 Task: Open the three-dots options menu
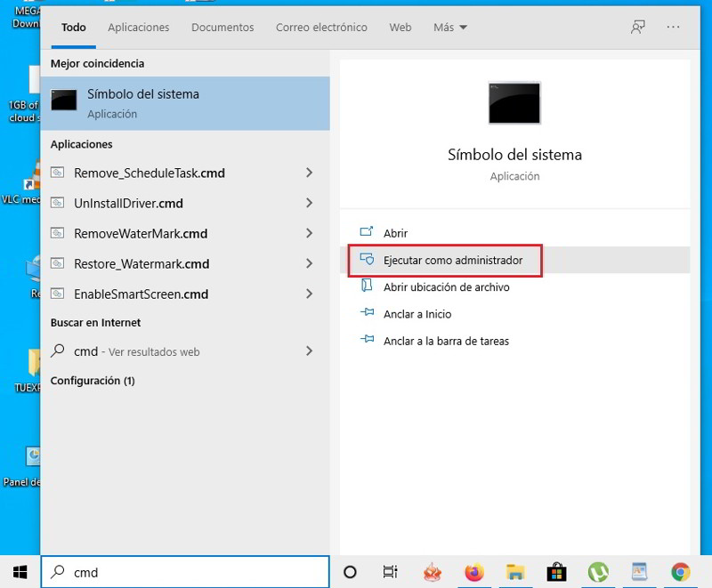tap(673, 28)
